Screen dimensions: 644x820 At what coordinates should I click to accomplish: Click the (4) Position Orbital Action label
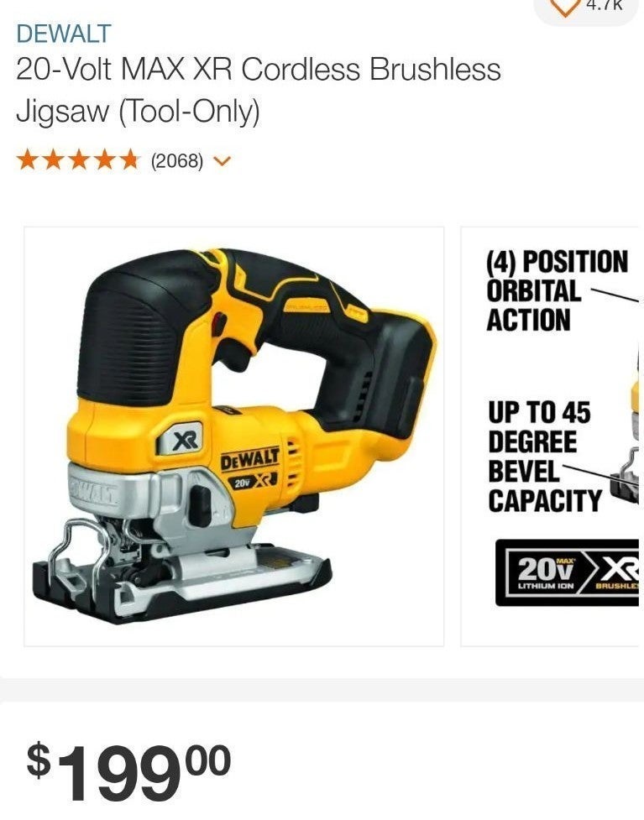pyautogui.click(x=558, y=291)
